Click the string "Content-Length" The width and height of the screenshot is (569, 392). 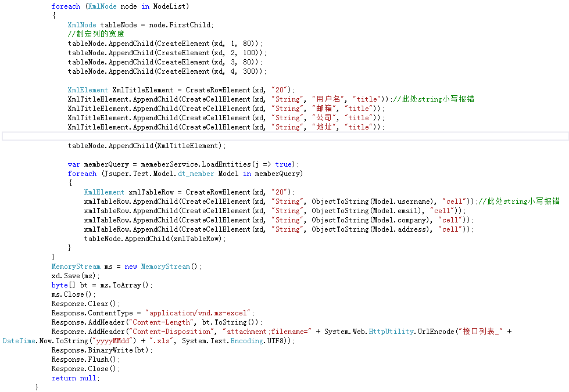click(x=161, y=322)
